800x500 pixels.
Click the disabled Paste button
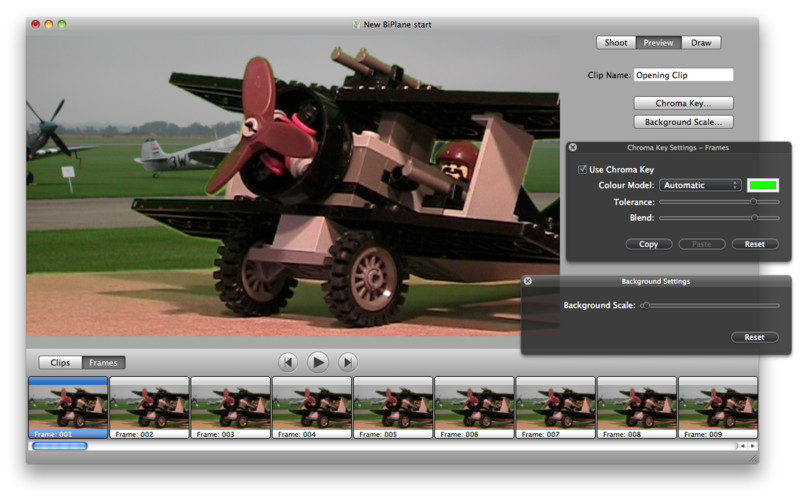pyautogui.click(x=702, y=244)
